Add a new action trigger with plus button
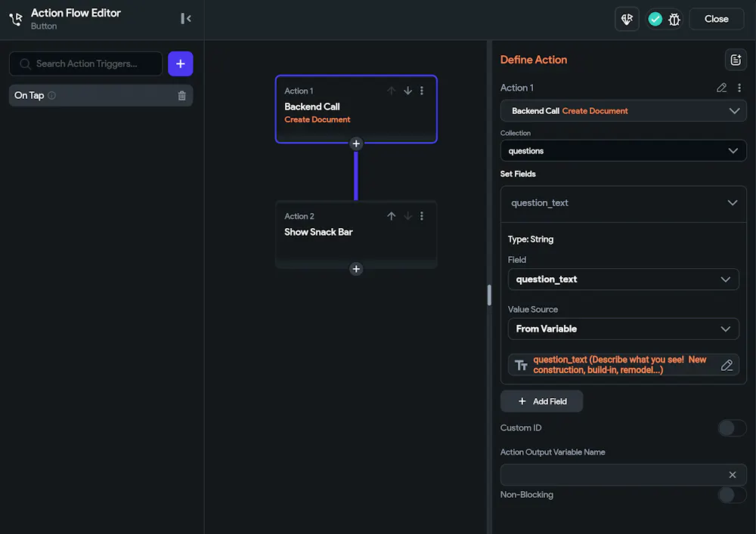Viewport: 756px width, 534px height. coord(181,63)
